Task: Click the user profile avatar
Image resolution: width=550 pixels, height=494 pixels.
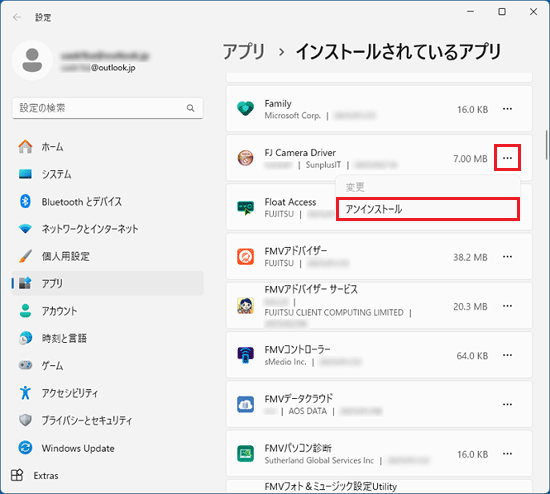Action: pos(32,60)
